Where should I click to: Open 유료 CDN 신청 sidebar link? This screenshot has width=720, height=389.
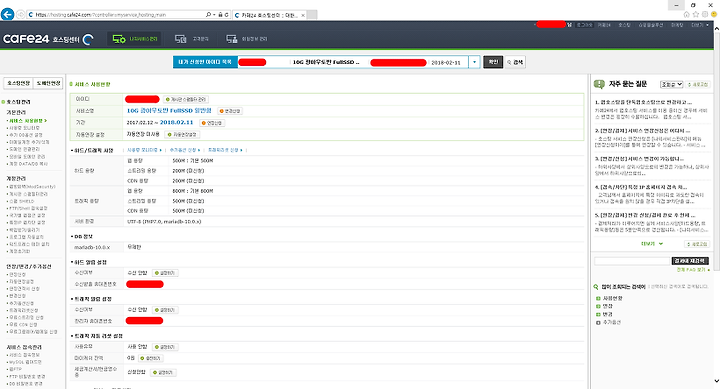point(23,324)
